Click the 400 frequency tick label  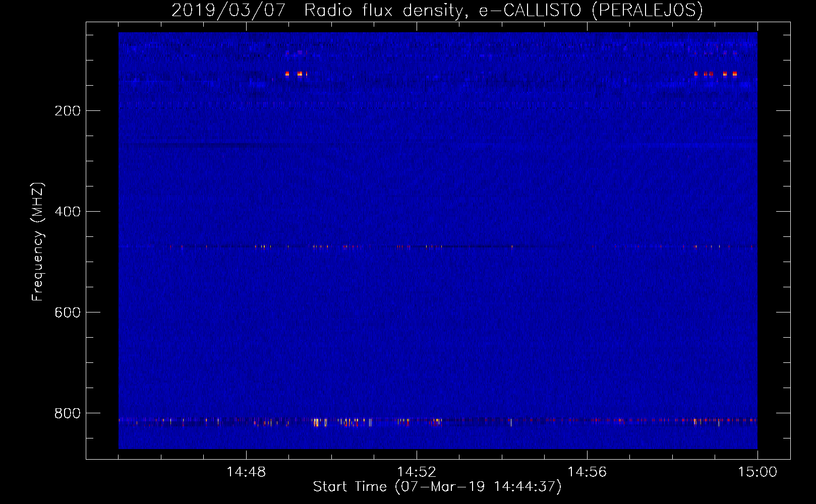click(x=68, y=212)
